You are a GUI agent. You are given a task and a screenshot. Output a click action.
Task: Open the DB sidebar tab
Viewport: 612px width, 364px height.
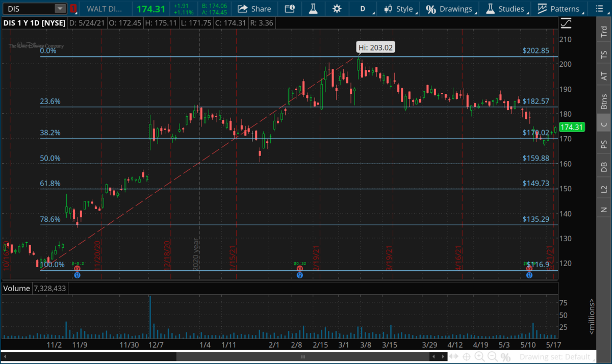604,167
